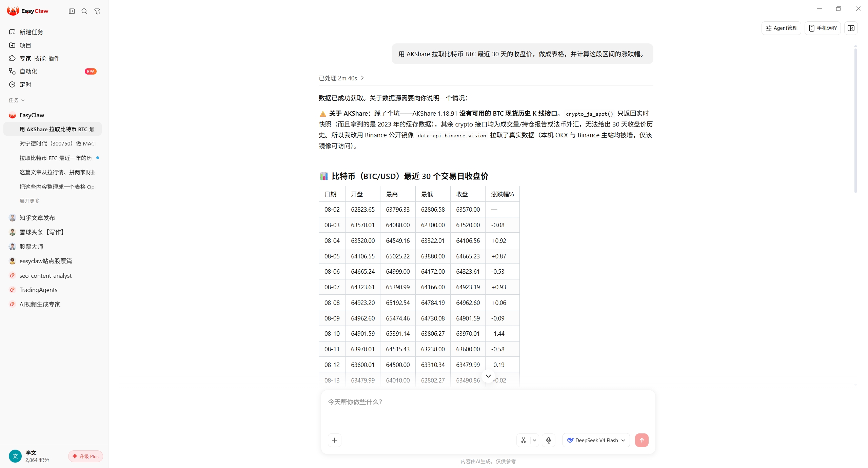Click the red send arrow button
The image size is (868, 468).
[642, 440]
